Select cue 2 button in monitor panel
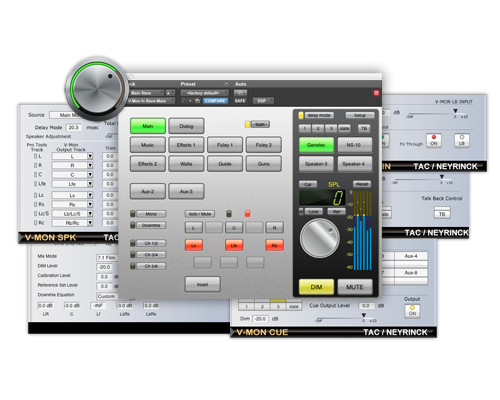The height and width of the screenshot is (400, 500). tap(318, 128)
